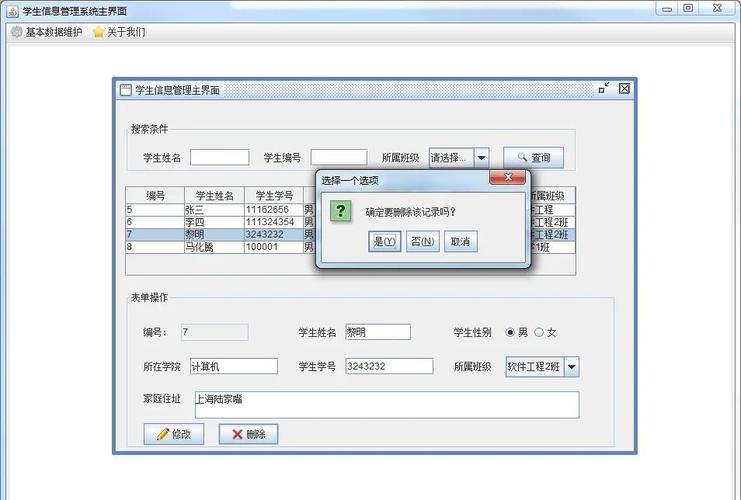Click 取消 to cancel the dialog
Viewport: 741px width, 500px height.
click(x=460, y=241)
